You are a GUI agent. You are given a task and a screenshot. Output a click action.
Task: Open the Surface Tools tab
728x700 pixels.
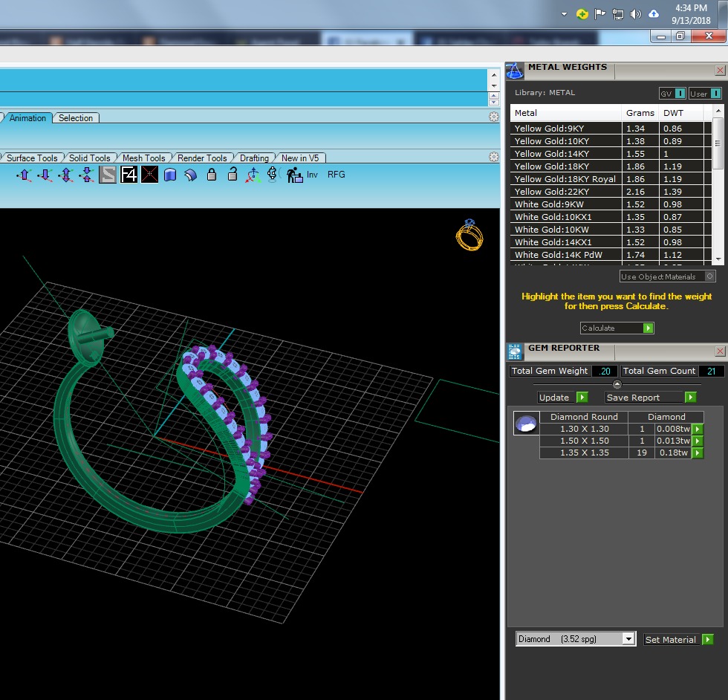coord(32,158)
